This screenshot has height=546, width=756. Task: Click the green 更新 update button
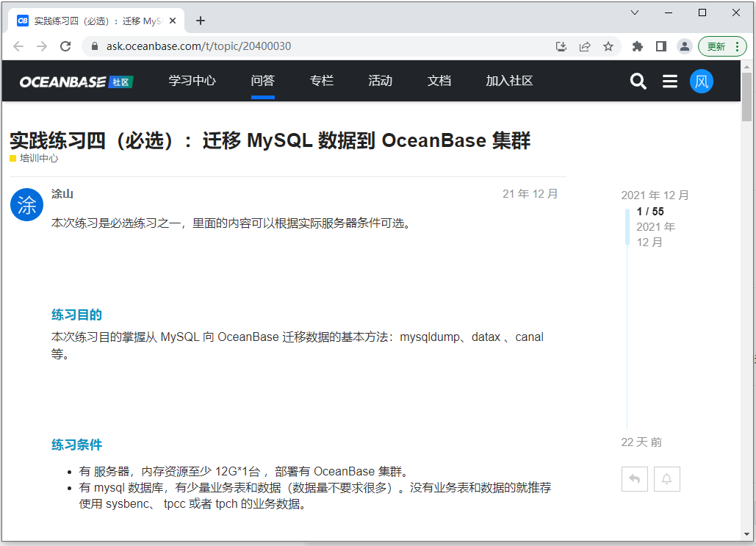pyautogui.click(x=716, y=46)
